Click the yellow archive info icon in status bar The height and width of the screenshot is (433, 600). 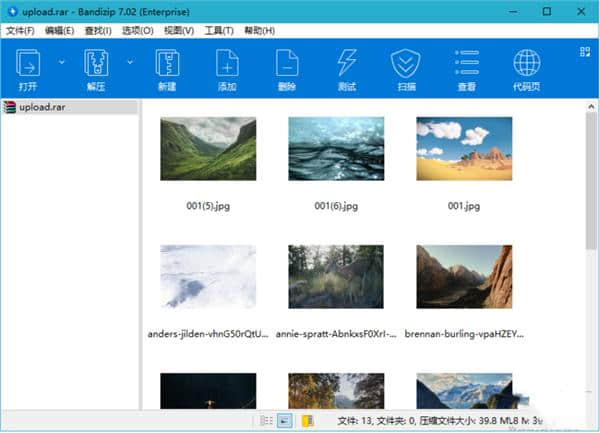pyautogui.click(x=308, y=421)
